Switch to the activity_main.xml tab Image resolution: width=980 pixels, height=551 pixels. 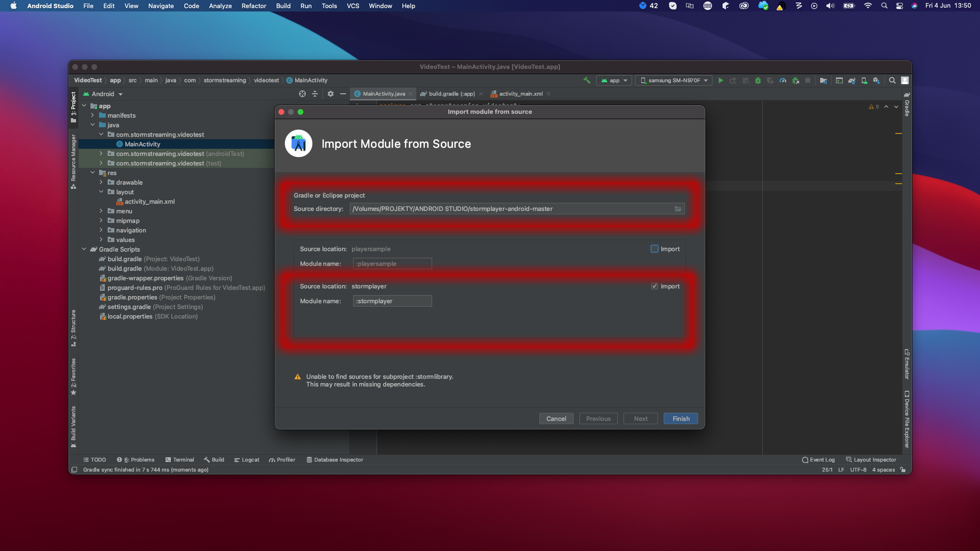[x=521, y=94]
